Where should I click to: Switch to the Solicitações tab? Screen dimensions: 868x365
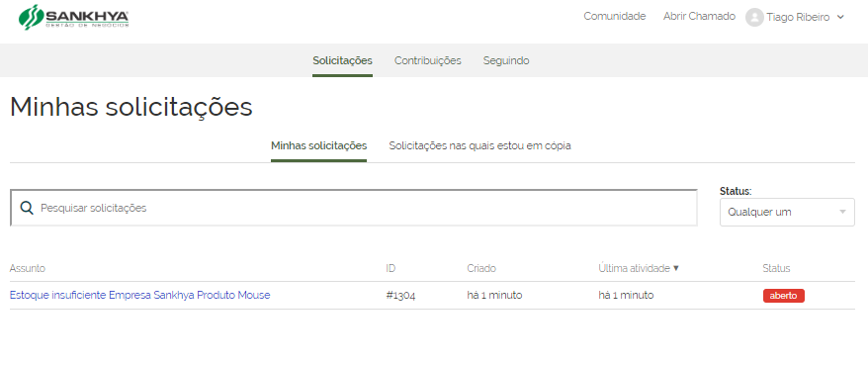click(x=342, y=60)
